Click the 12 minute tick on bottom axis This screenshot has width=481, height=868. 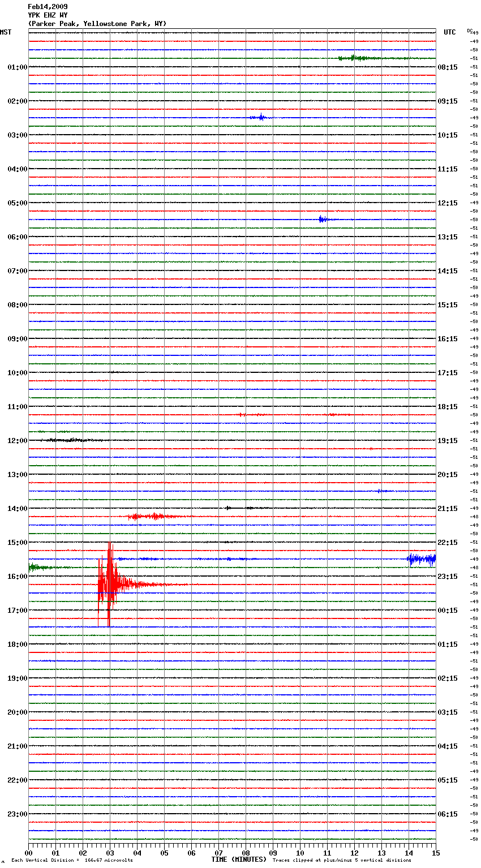point(354,853)
